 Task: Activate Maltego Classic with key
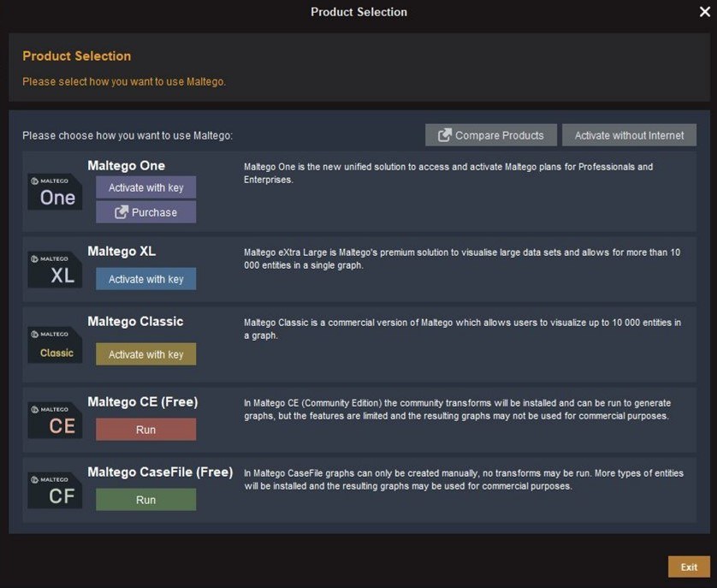pos(145,353)
